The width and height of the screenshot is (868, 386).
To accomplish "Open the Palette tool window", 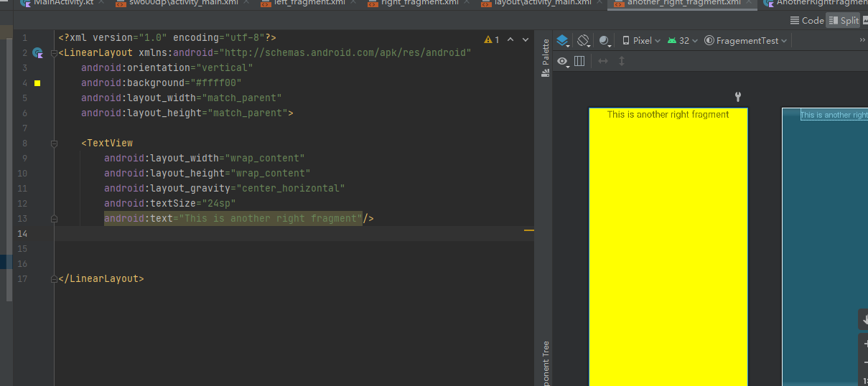I will (x=546, y=58).
